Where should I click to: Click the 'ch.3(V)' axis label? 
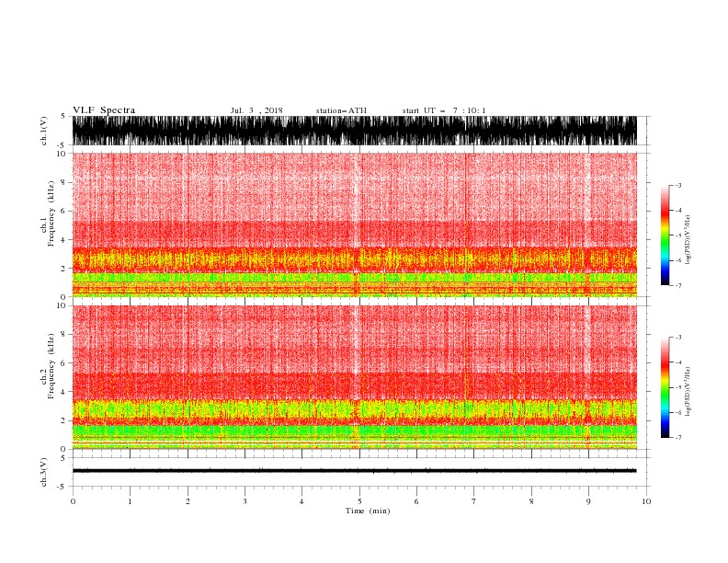click(x=44, y=472)
